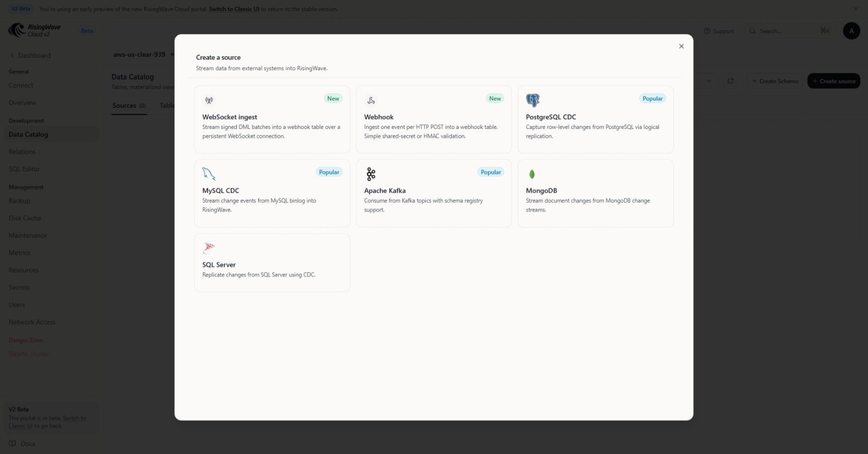Click the Support help icon
The width and height of the screenshot is (868, 454).
point(707,31)
